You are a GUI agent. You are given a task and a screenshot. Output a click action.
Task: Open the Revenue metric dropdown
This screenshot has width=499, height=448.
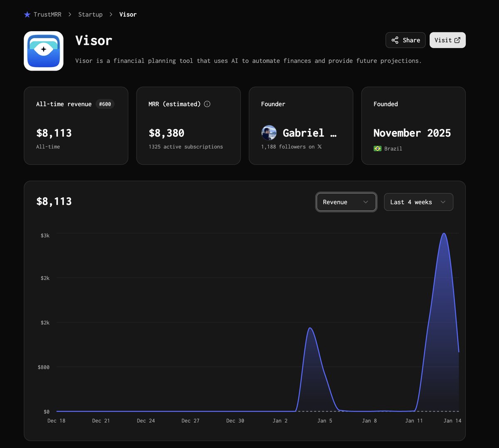(346, 202)
